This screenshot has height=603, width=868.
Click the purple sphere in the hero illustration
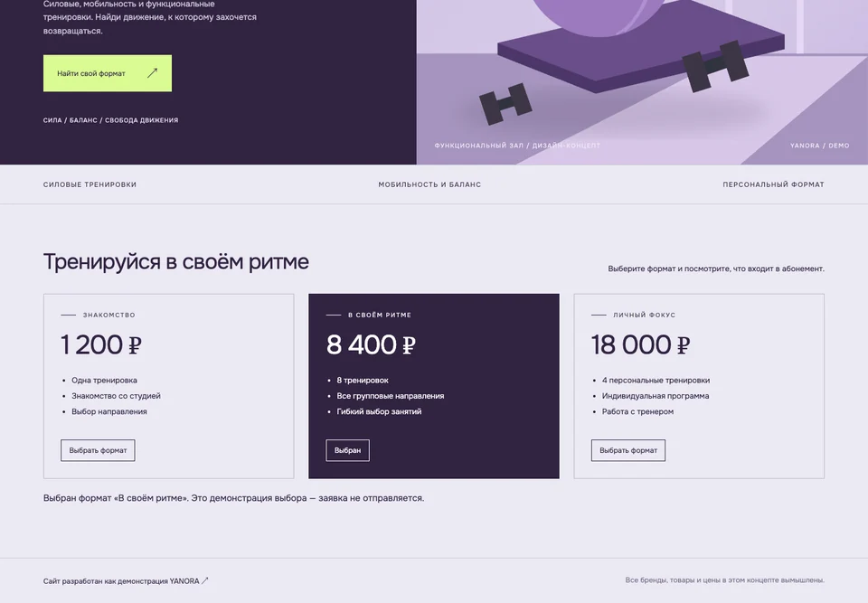(600, 15)
